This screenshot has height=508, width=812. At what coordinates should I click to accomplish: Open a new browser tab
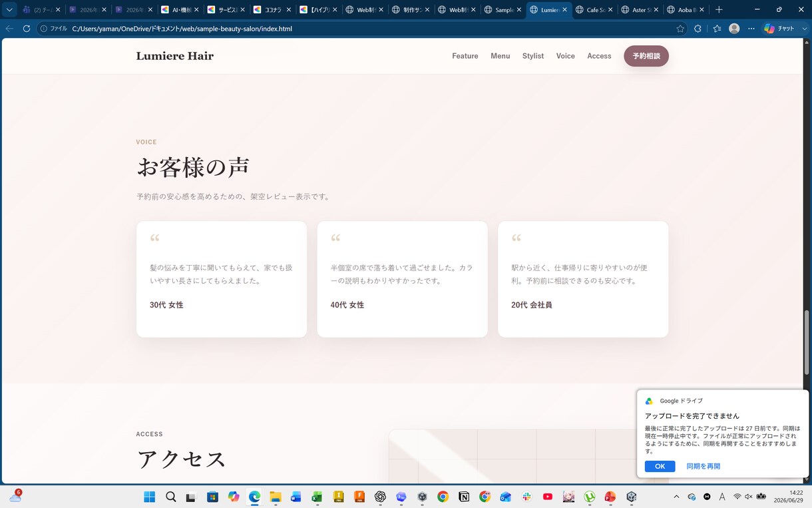719,10
